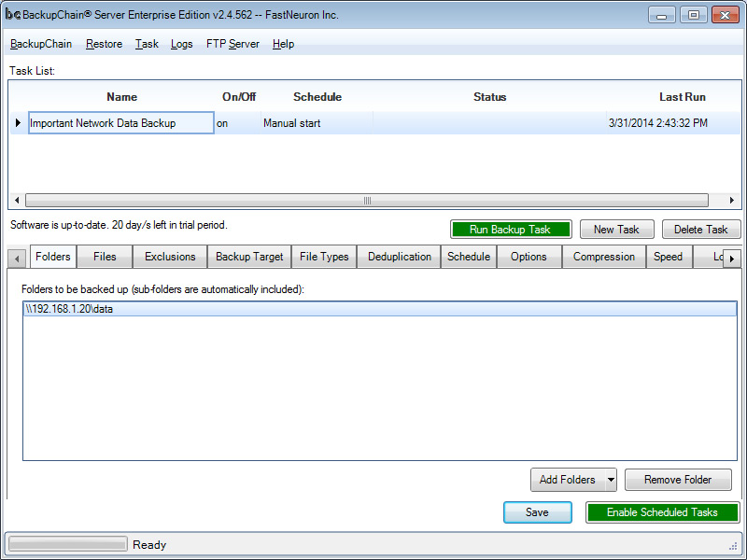Image resolution: width=747 pixels, height=560 pixels.
Task: Close the BackupChain window
Action: pyautogui.click(x=726, y=15)
